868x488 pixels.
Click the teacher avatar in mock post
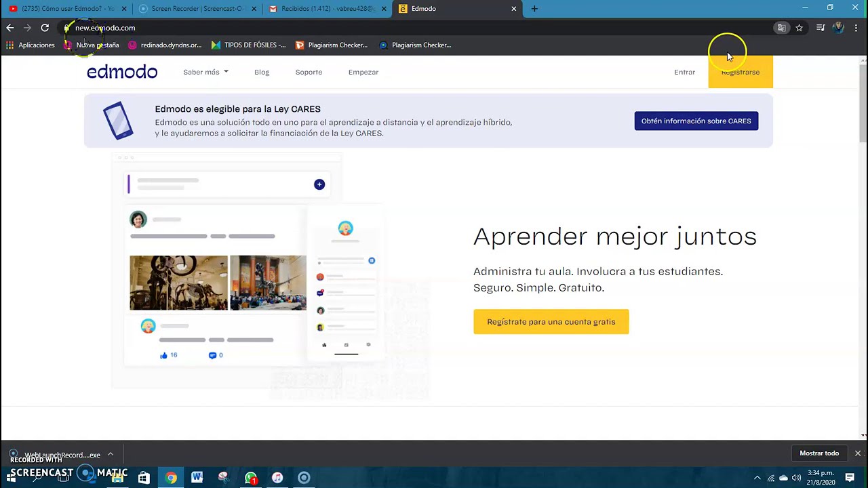point(138,220)
